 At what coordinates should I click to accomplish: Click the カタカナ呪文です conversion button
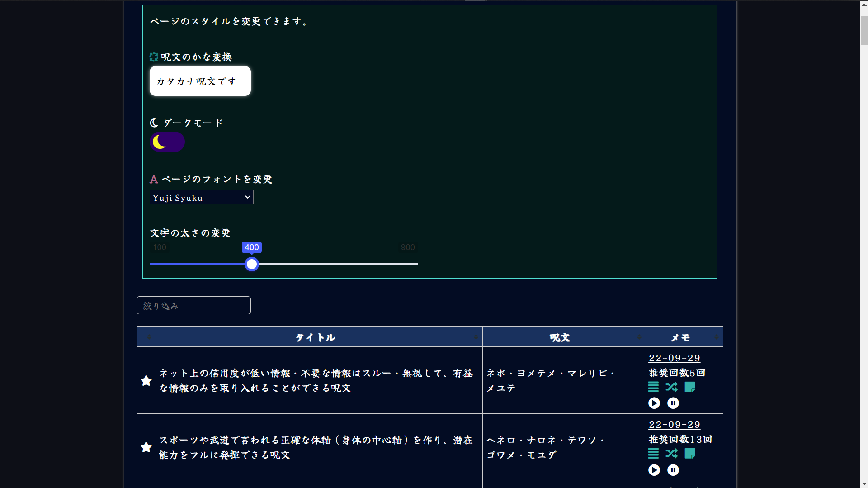click(x=200, y=81)
